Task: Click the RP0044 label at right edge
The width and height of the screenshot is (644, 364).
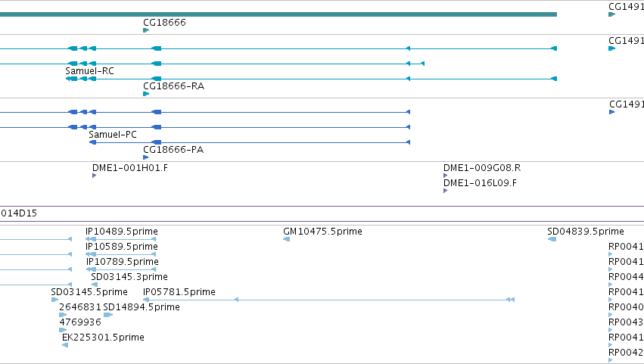Action: [626, 277]
